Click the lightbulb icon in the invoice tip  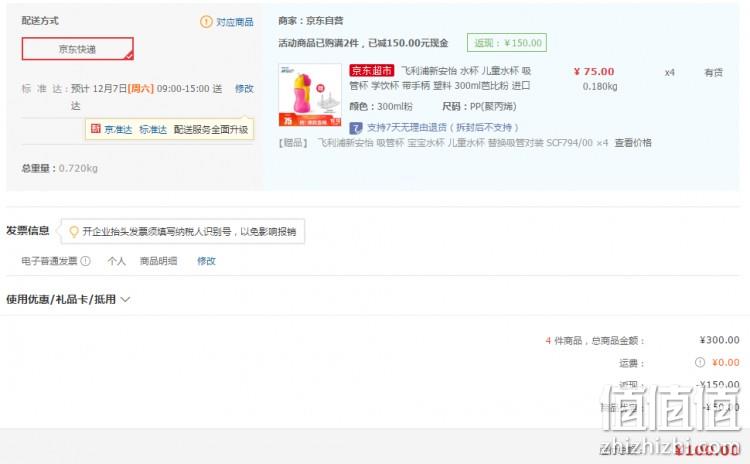74,232
